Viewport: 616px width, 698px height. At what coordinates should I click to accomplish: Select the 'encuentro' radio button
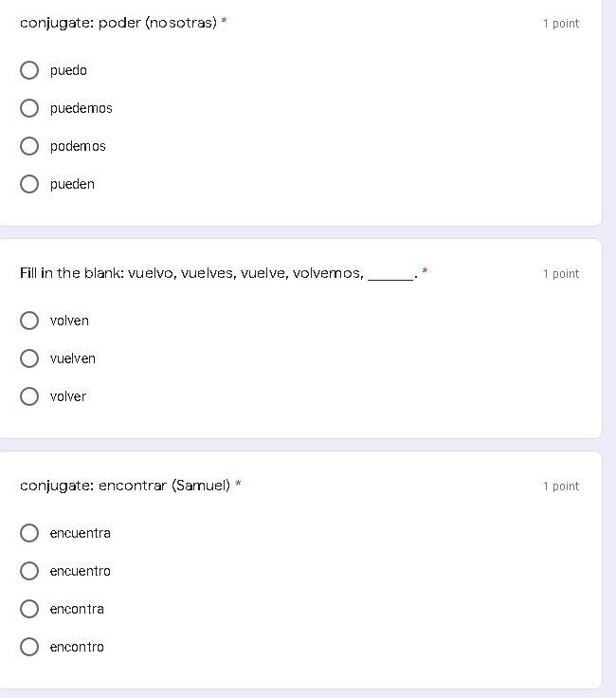[x=29, y=571]
